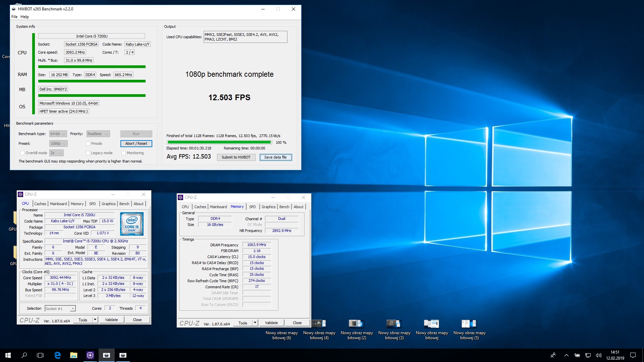
Task: Open Tools dropdown arrow in Memory CPU-Z
Action: [x=255, y=323]
